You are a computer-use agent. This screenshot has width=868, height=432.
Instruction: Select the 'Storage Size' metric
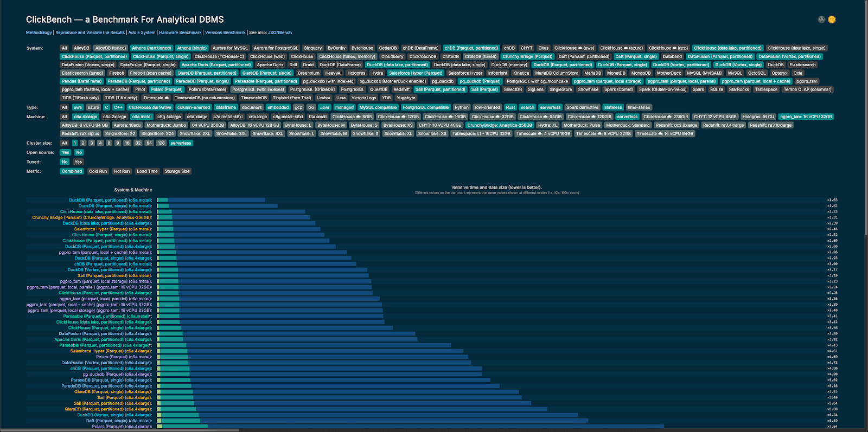[177, 171]
